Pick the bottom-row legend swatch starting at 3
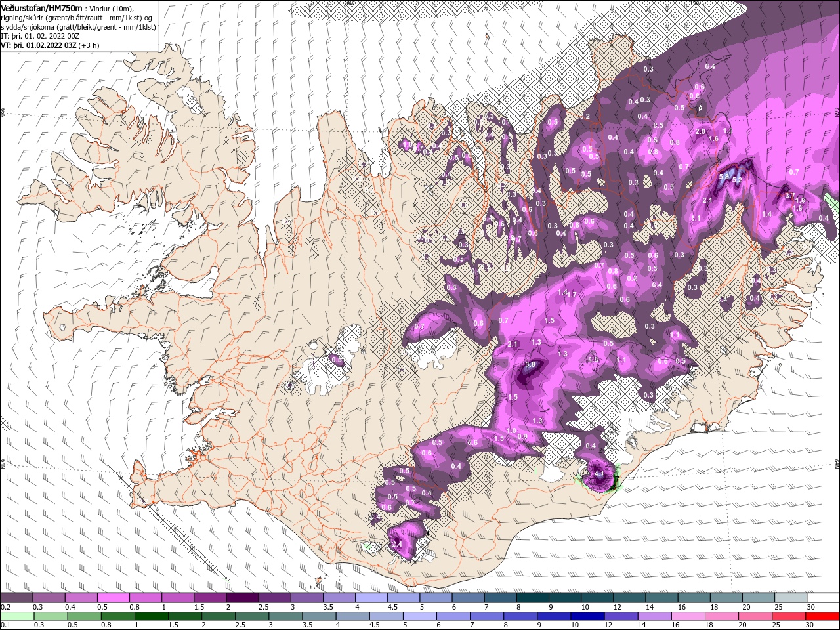Image resolution: width=840 pixels, height=630 pixels. (285, 616)
